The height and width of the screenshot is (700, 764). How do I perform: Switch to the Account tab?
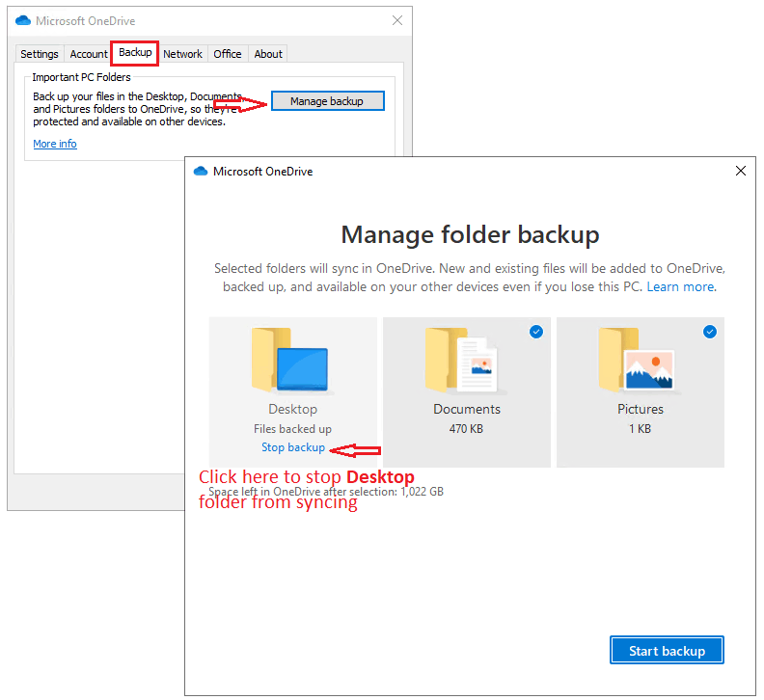pos(88,54)
